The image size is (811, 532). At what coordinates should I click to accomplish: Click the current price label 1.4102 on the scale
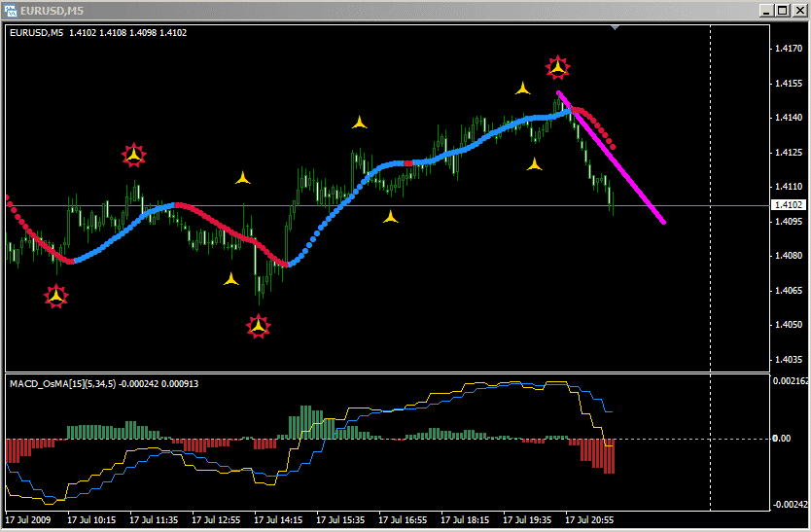coord(789,205)
